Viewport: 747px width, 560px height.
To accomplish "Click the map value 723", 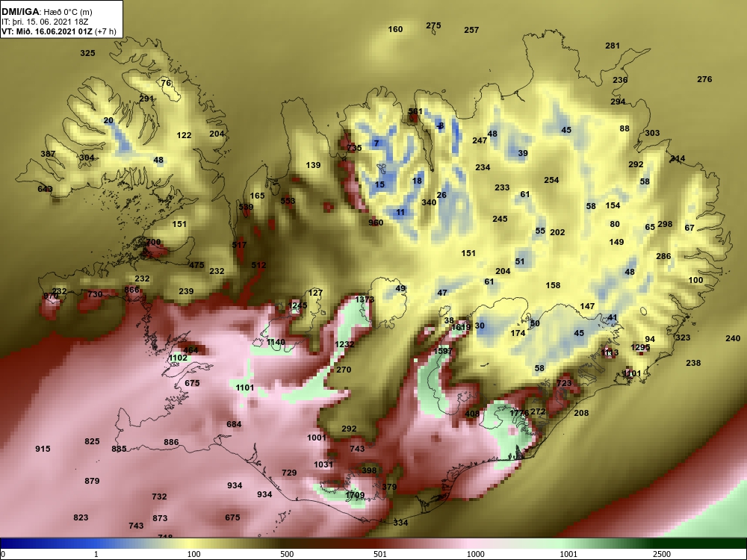I will point(564,383).
